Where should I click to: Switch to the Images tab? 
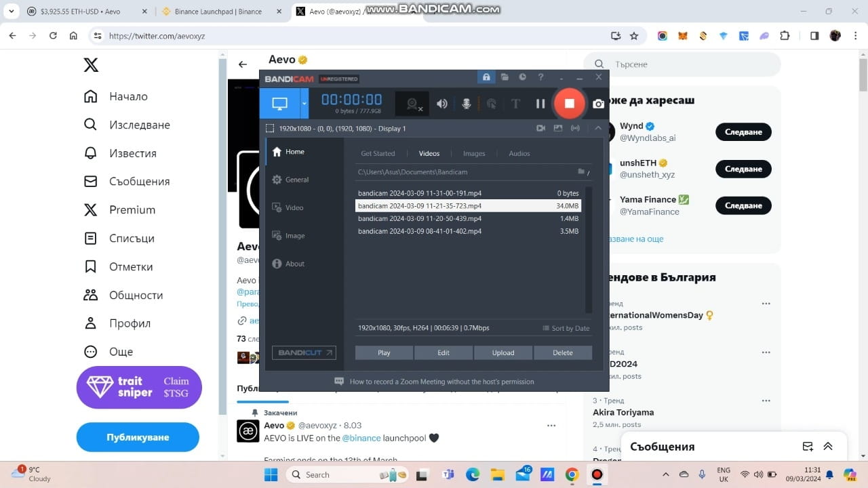pos(473,153)
